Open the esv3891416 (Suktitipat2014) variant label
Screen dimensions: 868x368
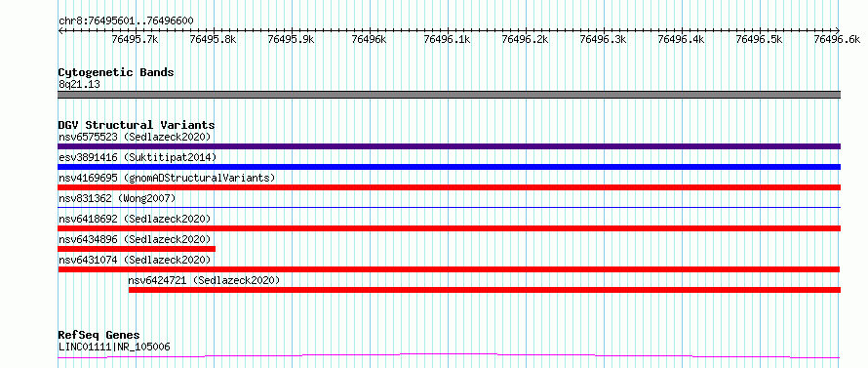click(x=138, y=157)
